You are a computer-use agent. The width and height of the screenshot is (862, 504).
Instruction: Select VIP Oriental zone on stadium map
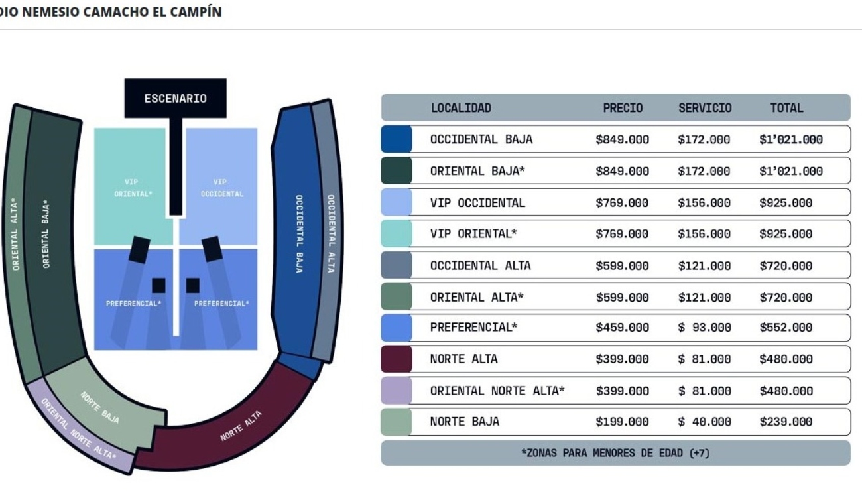(x=131, y=186)
